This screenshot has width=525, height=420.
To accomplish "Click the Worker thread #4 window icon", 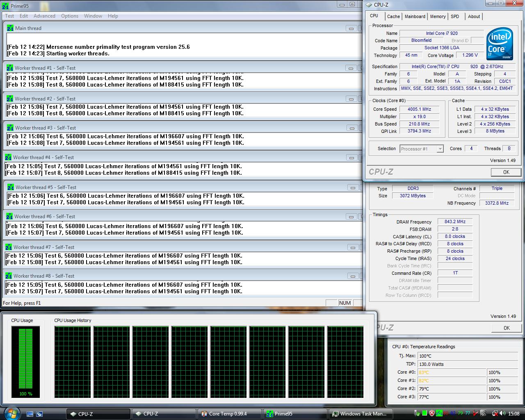I will tap(8, 157).
